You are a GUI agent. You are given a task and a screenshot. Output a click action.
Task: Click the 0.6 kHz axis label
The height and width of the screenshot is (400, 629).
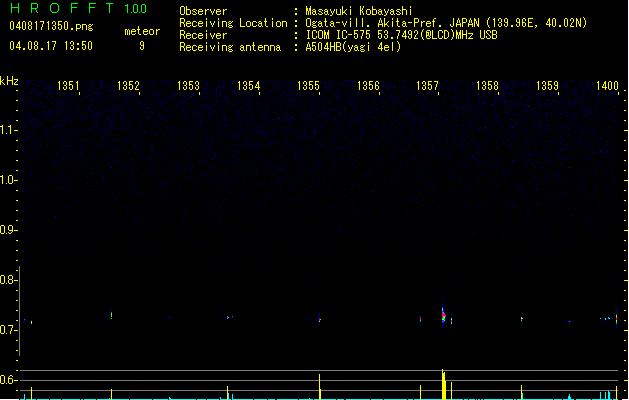(7, 380)
